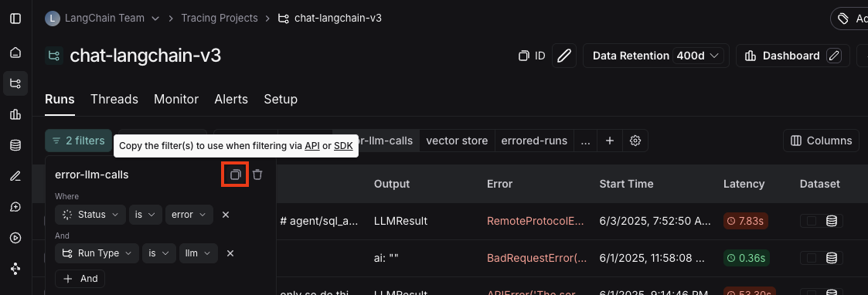Open the Run Type value llm dropdown

tap(196, 253)
